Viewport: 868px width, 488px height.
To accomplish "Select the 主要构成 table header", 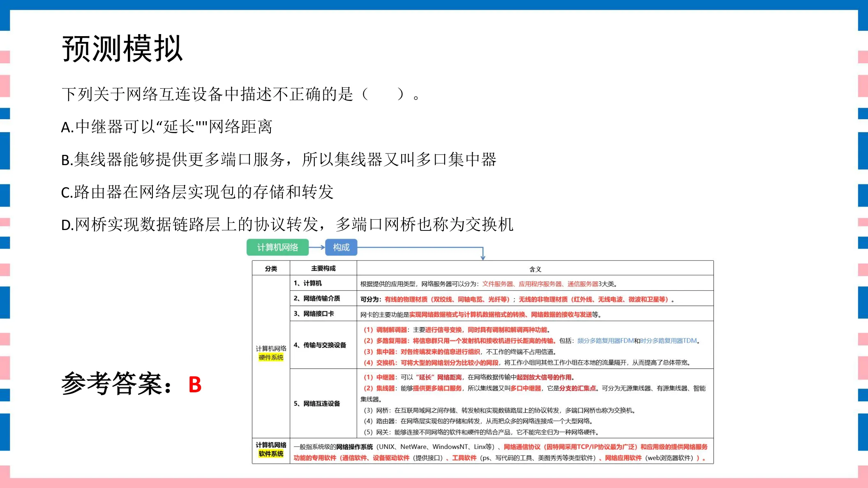I will point(323,268).
